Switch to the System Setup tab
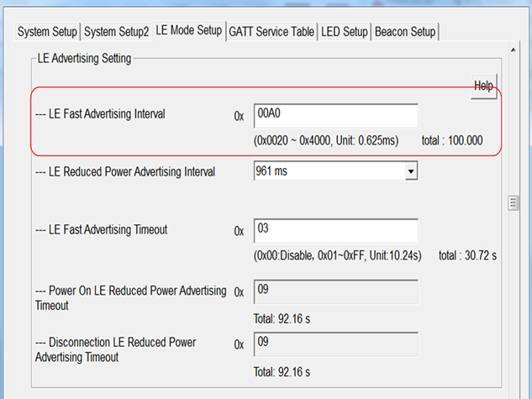Image resolution: width=532 pixels, height=399 pixels. point(47,32)
